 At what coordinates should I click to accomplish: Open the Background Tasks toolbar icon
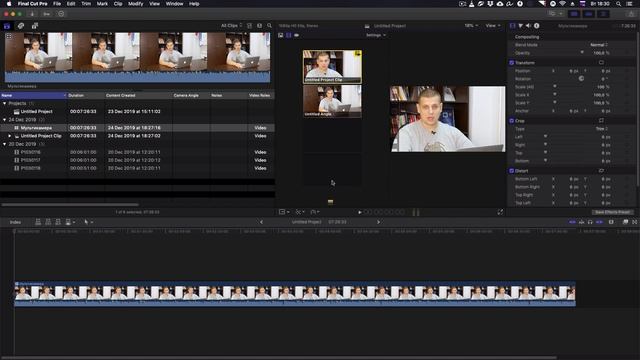(x=61, y=14)
